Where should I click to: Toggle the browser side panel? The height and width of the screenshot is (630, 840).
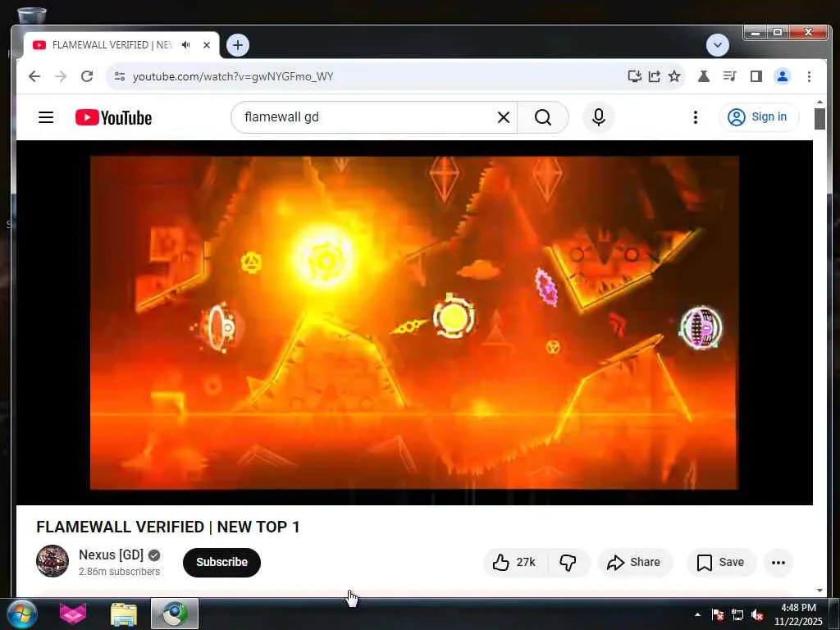pyautogui.click(x=756, y=76)
